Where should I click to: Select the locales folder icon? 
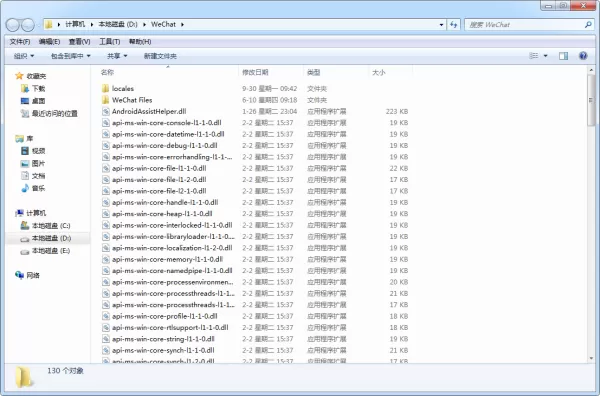[x=106, y=88]
